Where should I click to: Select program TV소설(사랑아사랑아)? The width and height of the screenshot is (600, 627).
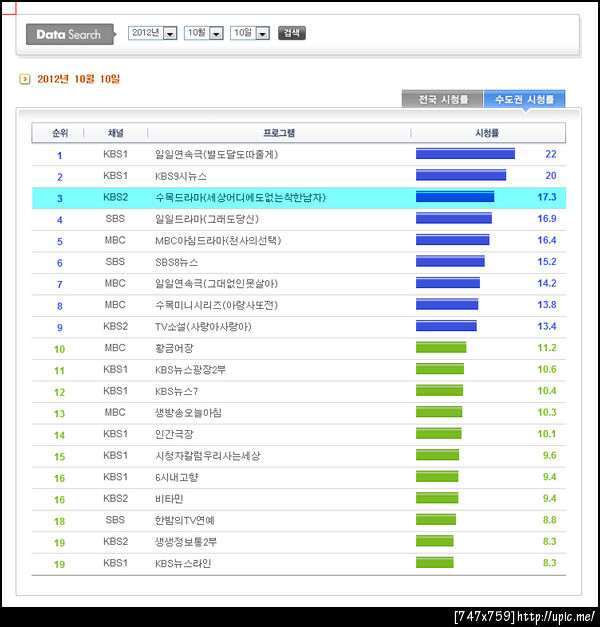pyautogui.click(x=203, y=327)
